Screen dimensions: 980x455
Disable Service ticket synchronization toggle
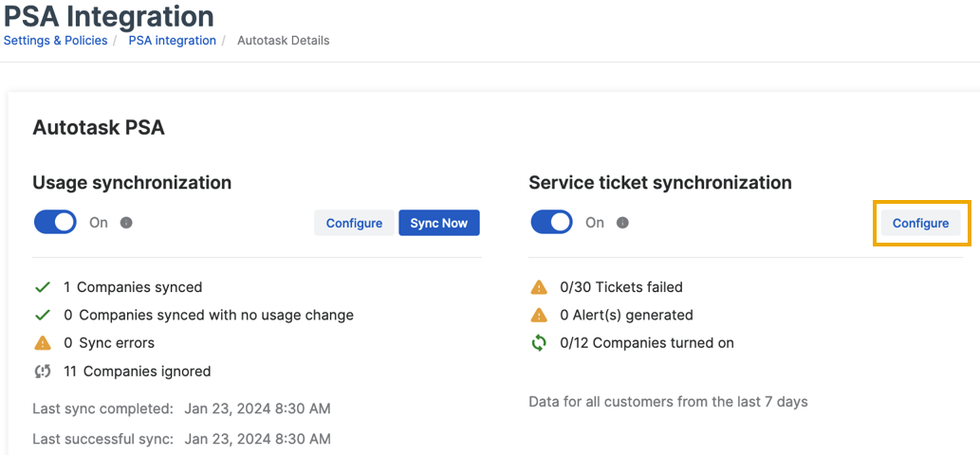[551, 223]
